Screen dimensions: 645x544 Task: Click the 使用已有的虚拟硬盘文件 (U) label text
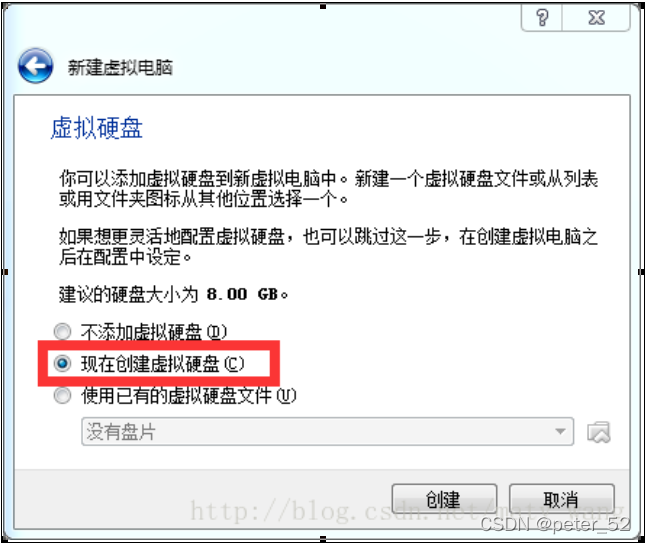tap(189, 396)
